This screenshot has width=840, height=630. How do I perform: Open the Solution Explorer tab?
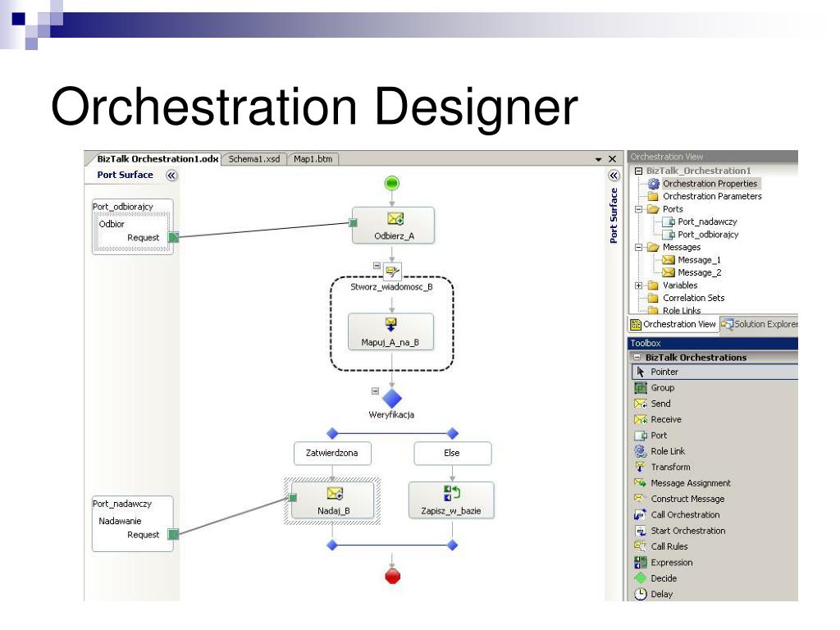[759, 324]
